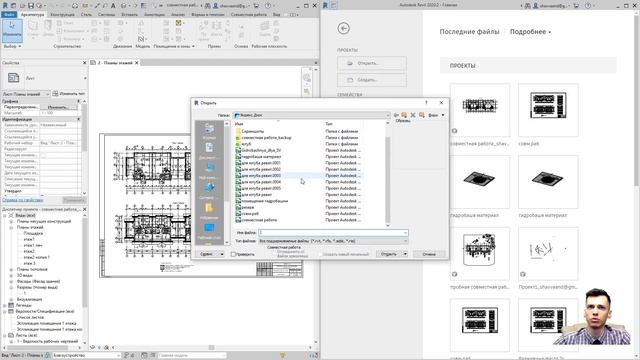Click the navigation wheel icon in the drawing view

(307, 78)
